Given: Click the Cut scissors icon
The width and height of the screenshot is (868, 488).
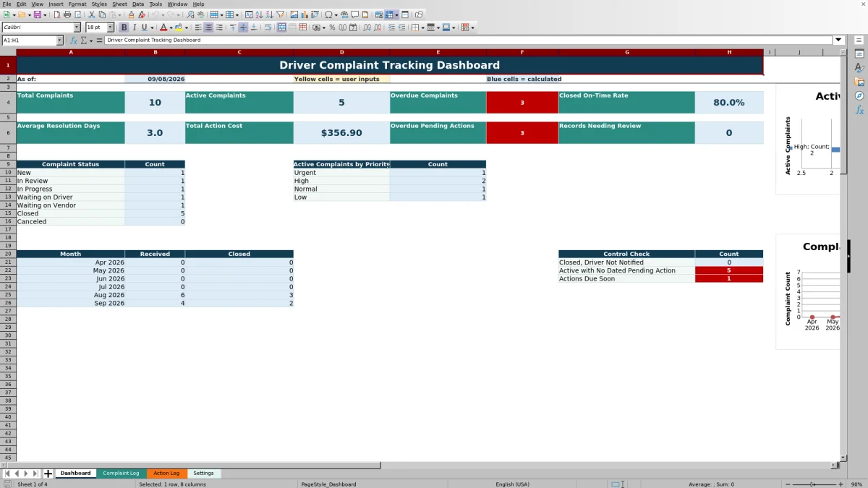Looking at the screenshot, I should pyautogui.click(x=91, y=14).
